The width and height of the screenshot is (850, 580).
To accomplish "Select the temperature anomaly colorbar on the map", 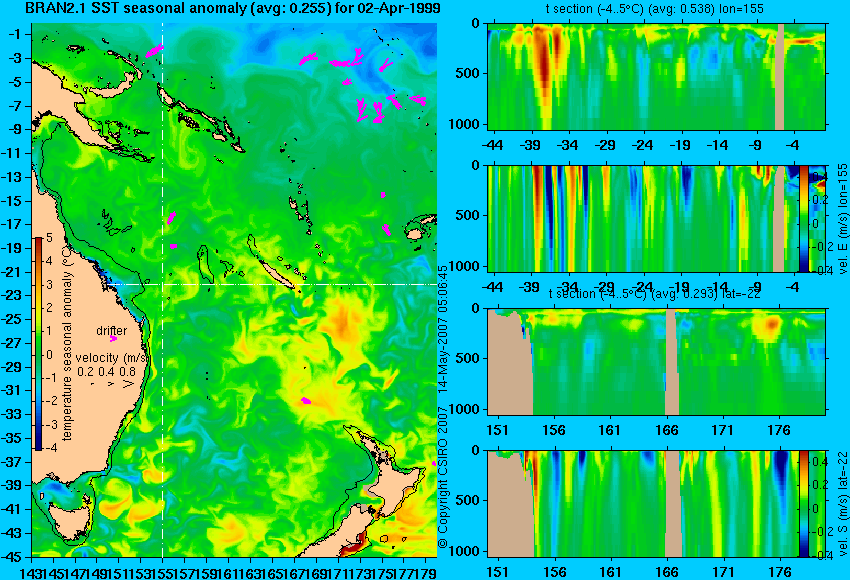I will [x=38, y=344].
